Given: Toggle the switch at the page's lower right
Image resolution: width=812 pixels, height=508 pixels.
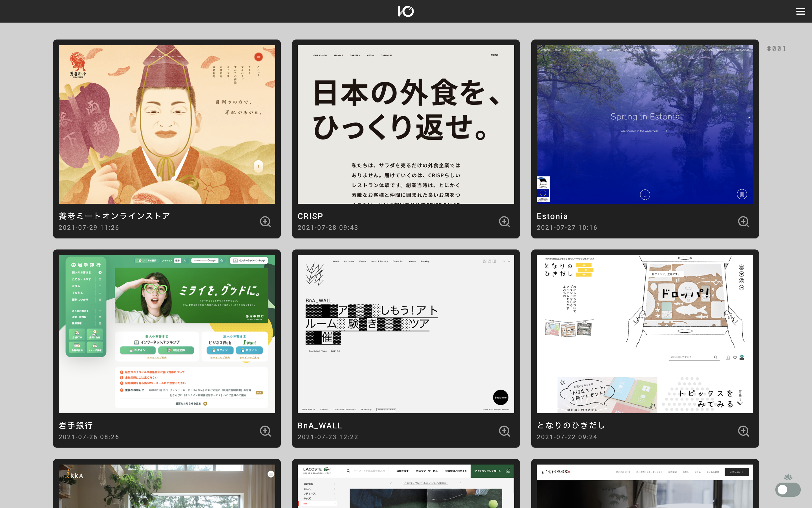Looking at the screenshot, I should [x=788, y=490].
